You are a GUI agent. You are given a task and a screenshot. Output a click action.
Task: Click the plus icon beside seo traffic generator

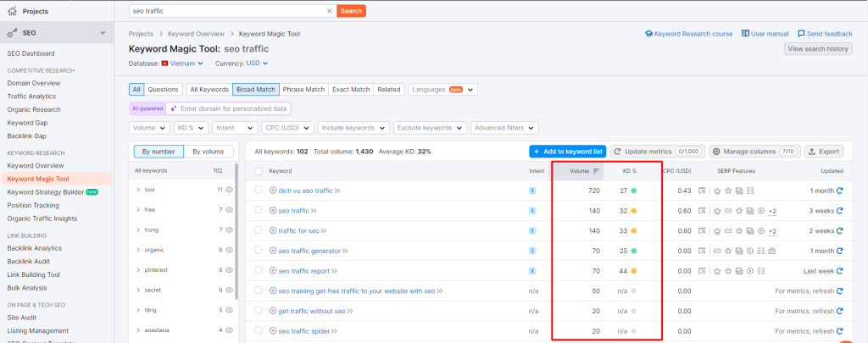click(273, 251)
